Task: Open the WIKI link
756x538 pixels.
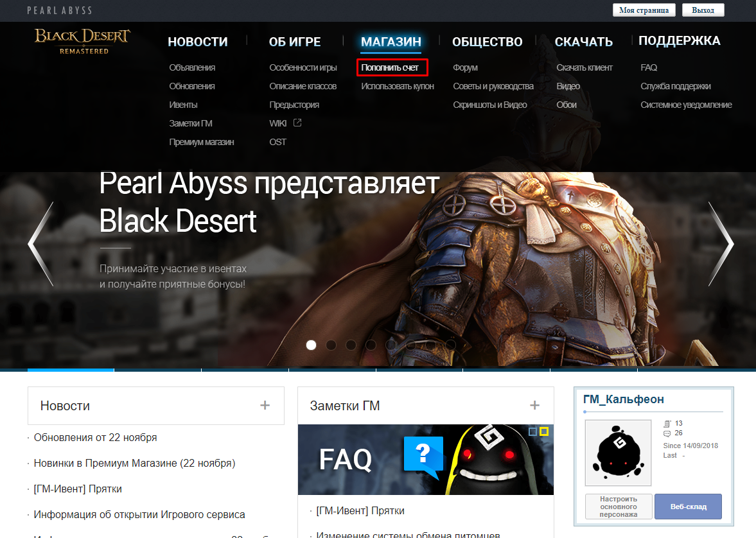Action: (x=278, y=123)
